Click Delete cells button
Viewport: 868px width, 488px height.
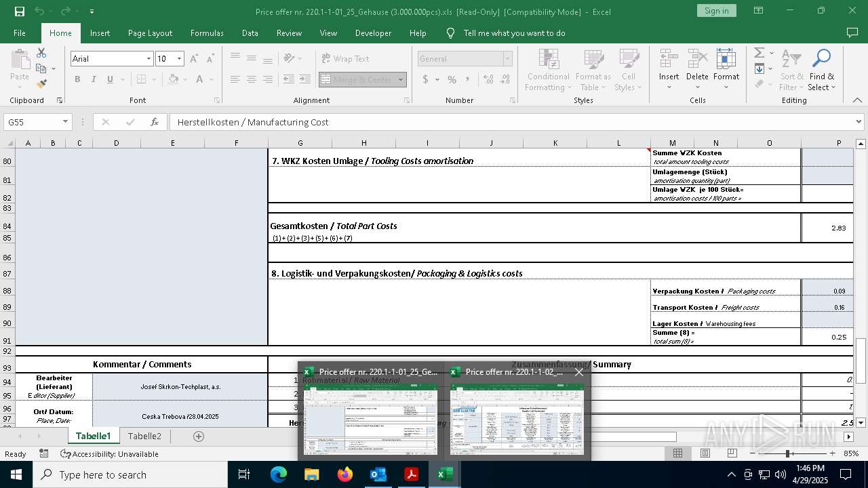[x=697, y=70]
